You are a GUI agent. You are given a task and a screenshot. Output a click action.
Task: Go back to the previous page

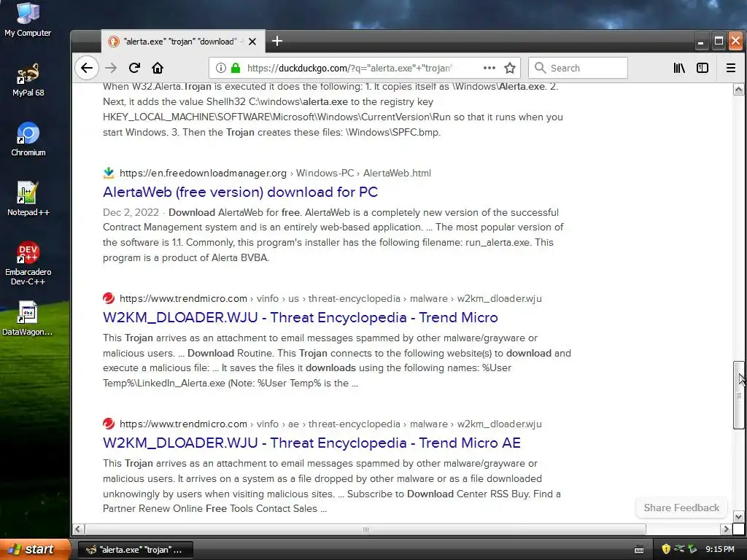(x=87, y=68)
